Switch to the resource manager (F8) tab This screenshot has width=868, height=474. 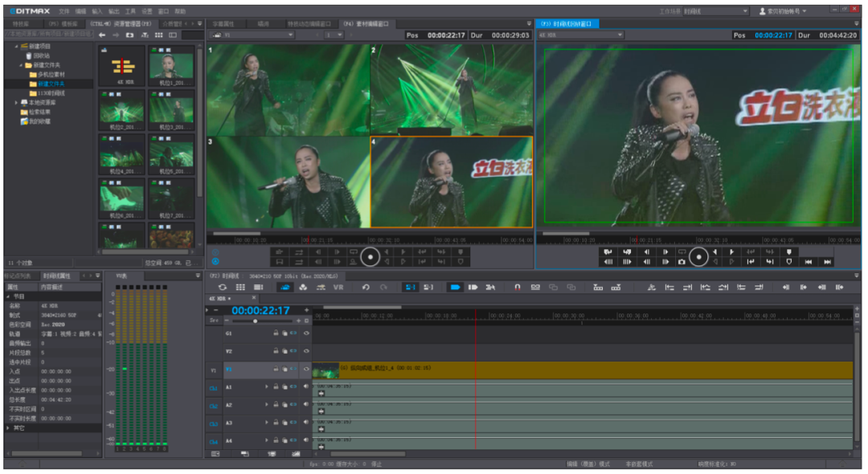[x=121, y=24]
